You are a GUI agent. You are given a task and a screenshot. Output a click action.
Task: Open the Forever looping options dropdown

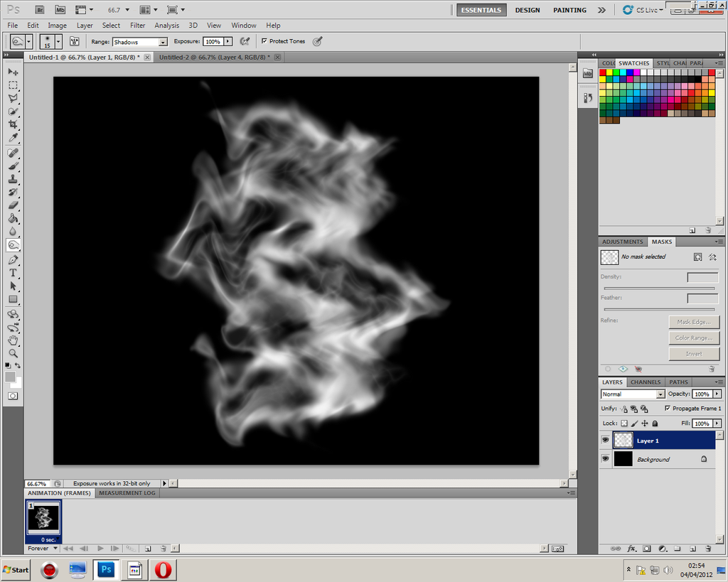pyautogui.click(x=42, y=548)
